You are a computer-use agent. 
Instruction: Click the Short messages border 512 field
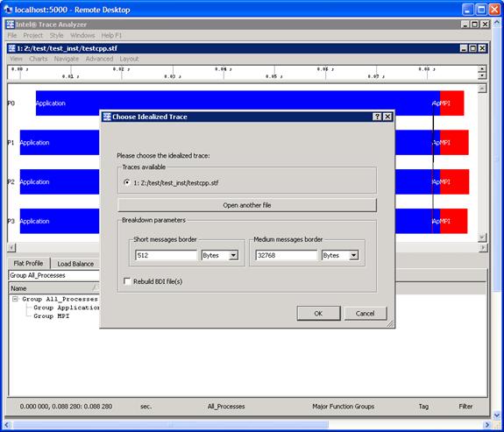tap(166, 255)
